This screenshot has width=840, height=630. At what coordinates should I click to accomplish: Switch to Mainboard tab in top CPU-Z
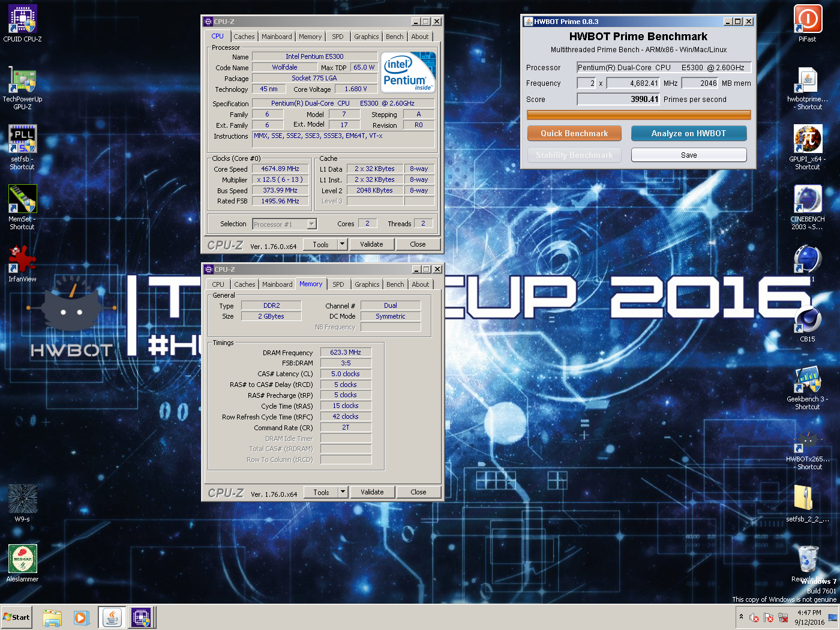point(277,37)
